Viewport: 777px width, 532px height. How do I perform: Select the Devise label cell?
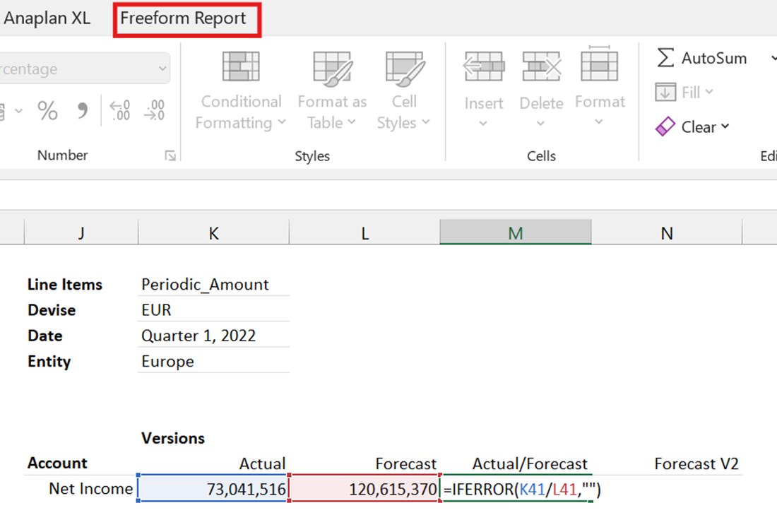[52, 310]
